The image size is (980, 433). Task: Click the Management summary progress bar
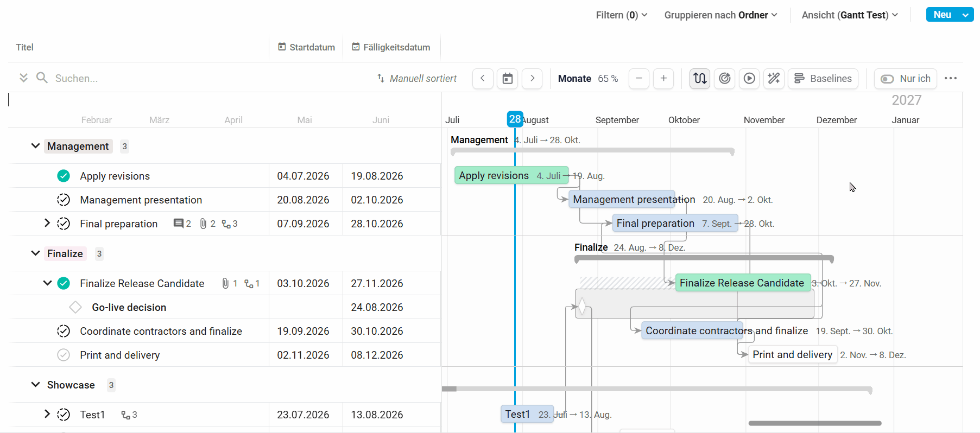tap(592, 151)
